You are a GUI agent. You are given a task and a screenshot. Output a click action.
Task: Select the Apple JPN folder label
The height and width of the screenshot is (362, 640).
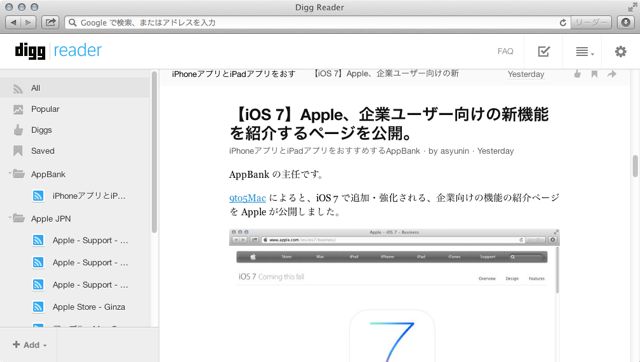point(51,219)
